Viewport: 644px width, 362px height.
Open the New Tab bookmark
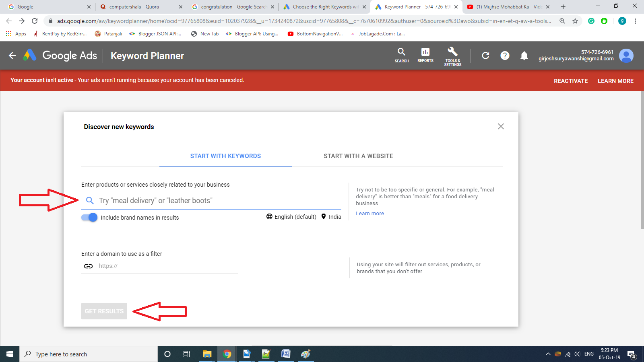tap(205, 34)
